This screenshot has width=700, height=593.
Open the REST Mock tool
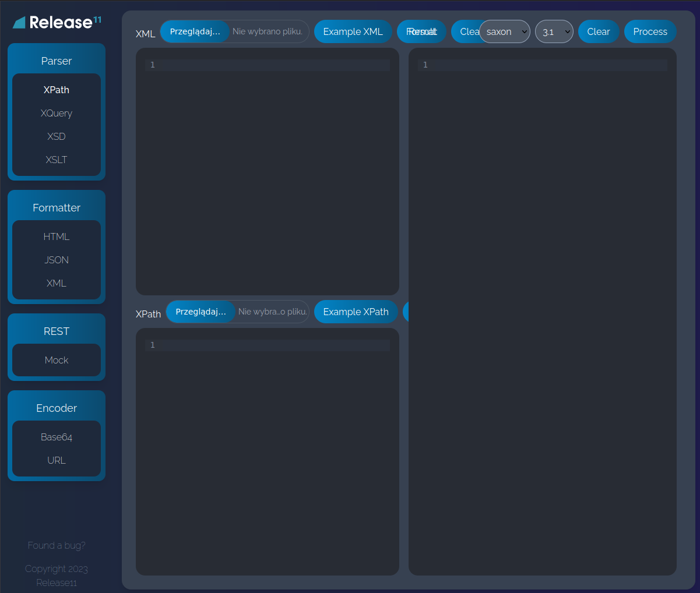tap(57, 360)
